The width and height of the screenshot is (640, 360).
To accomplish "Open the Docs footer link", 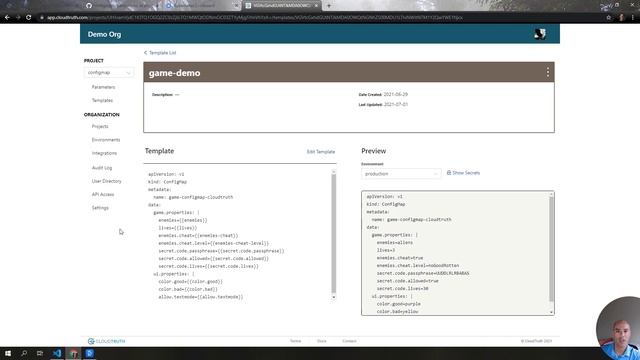I will point(322,341).
